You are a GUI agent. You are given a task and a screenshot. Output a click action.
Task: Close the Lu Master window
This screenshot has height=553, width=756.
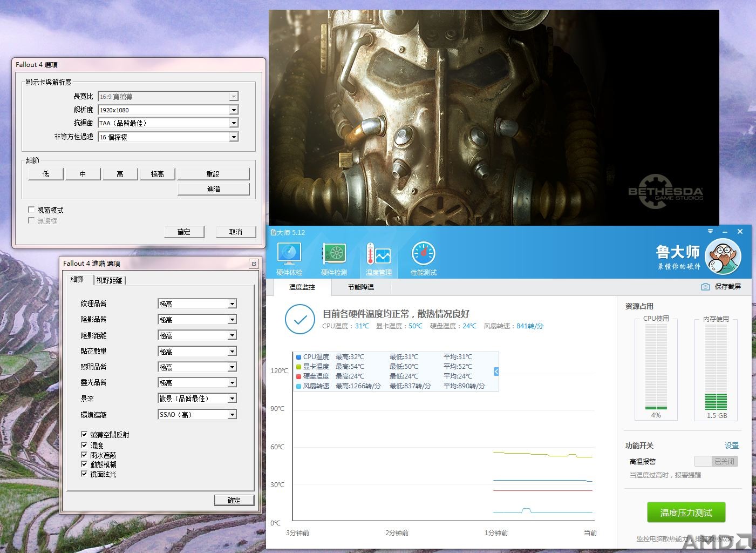click(740, 231)
